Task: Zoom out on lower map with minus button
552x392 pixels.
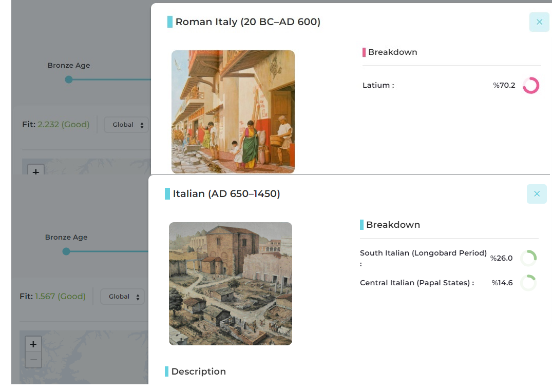Action: [x=33, y=360]
